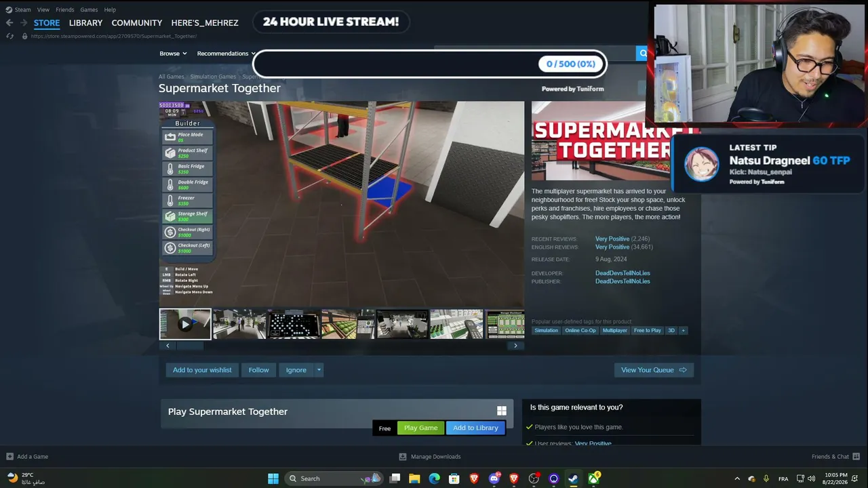Expand the Recommendations dropdown
The width and height of the screenshot is (868, 488).
(226, 54)
